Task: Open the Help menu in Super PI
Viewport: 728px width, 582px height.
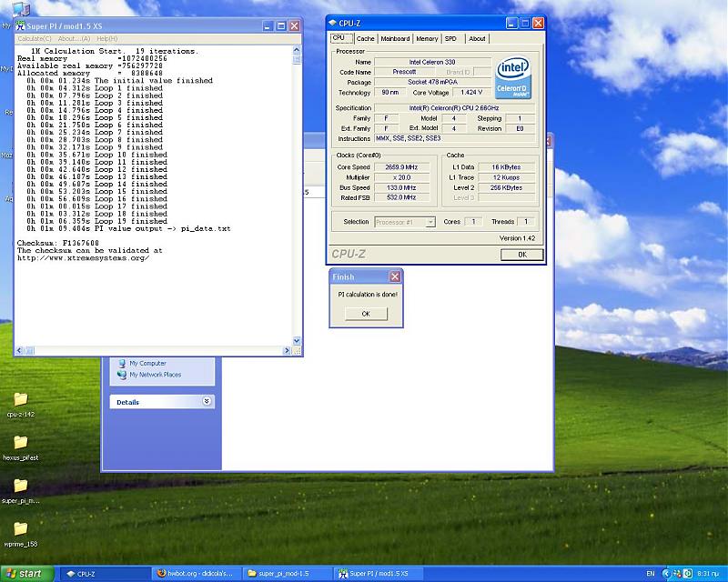Action: coord(106,39)
